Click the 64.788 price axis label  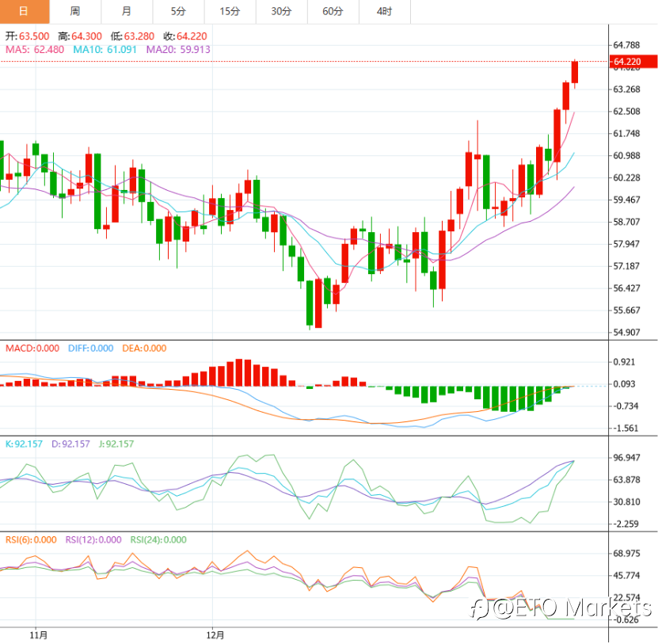click(x=626, y=45)
